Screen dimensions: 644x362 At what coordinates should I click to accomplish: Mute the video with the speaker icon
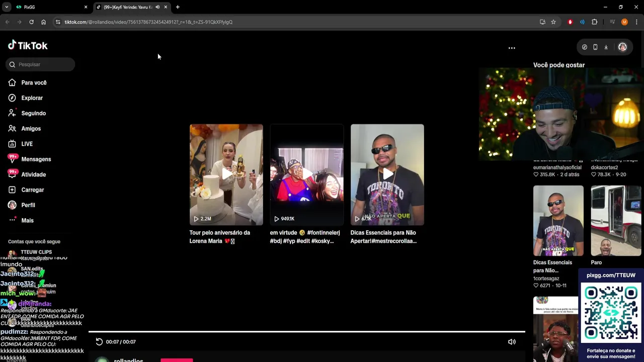click(512, 342)
